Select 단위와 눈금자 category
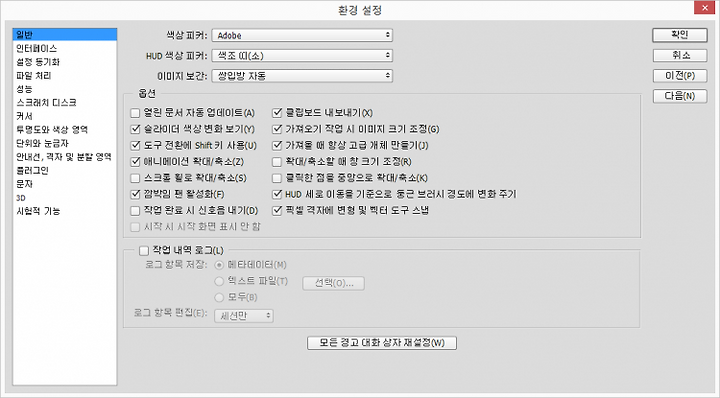Screen dimensions: 720x398 [x=42, y=143]
